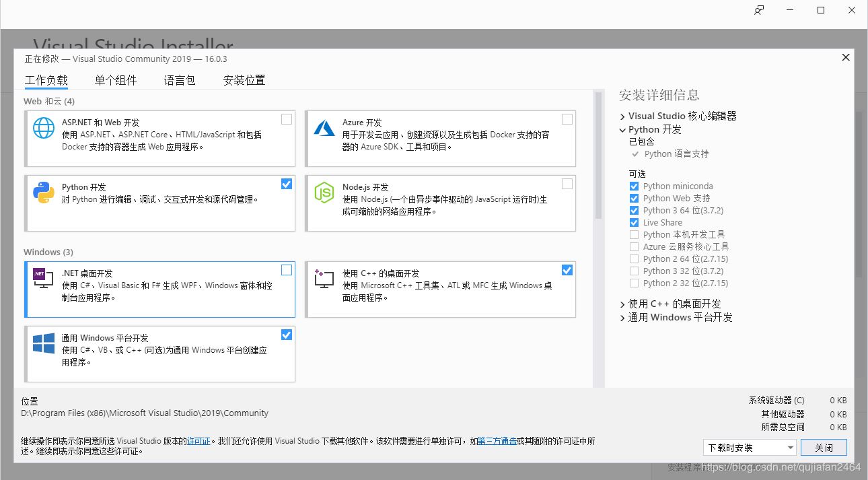Image resolution: width=868 pixels, height=480 pixels.
Task: Disable the Live Share checkbox
Action: pyautogui.click(x=633, y=222)
